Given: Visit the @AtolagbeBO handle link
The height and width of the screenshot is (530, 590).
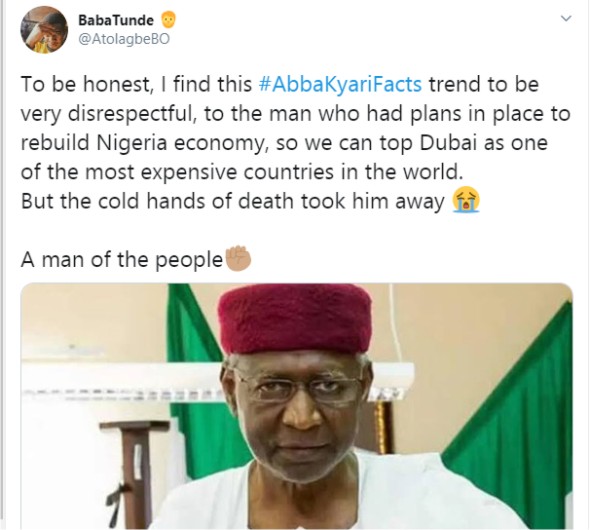Looking at the screenshot, I should tap(124, 39).
